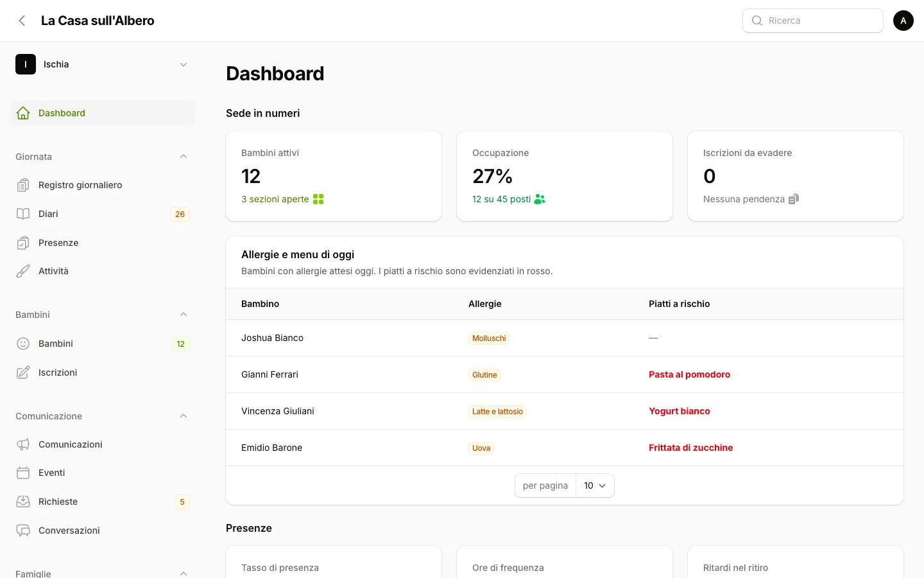Collapse the Bambini sidebar group
924x578 pixels.
coord(184,315)
